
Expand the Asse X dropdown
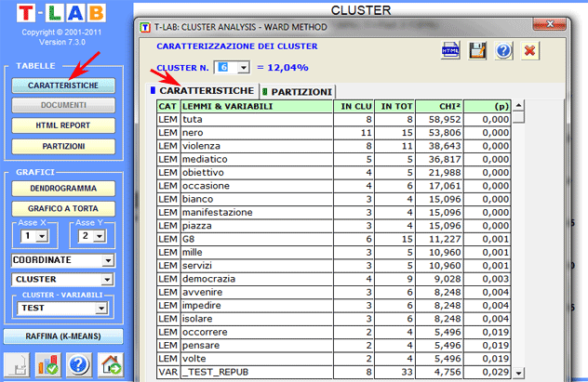click(x=42, y=236)
